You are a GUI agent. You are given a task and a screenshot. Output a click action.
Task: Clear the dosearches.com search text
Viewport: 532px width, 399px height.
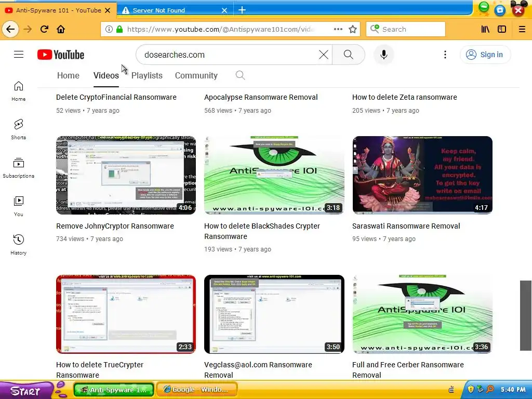point(324,54)
